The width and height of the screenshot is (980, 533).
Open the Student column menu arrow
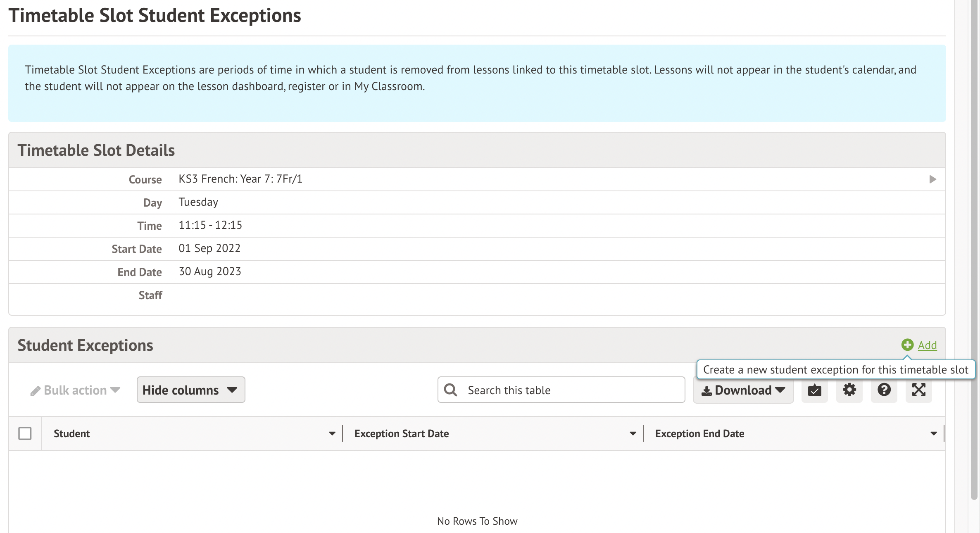(332, 433)
